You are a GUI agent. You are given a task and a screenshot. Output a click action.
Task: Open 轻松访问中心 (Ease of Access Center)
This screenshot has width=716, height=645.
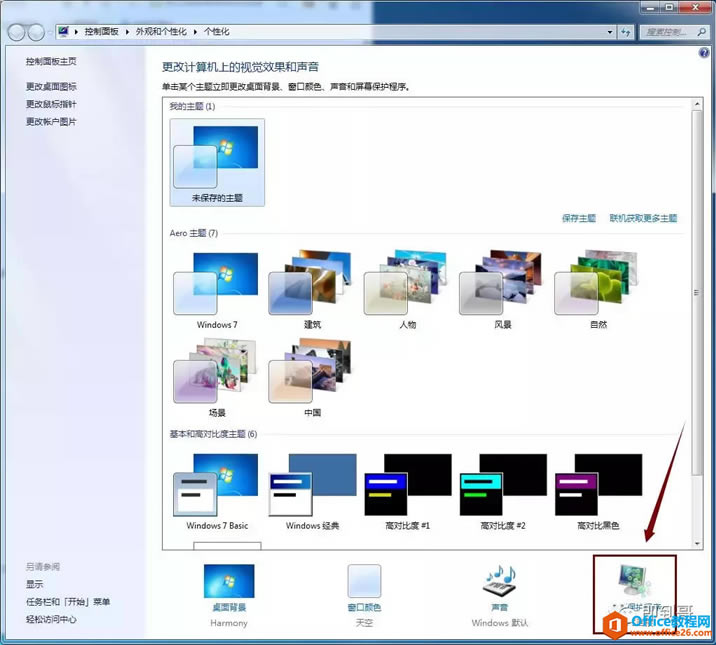coord(51,619)
